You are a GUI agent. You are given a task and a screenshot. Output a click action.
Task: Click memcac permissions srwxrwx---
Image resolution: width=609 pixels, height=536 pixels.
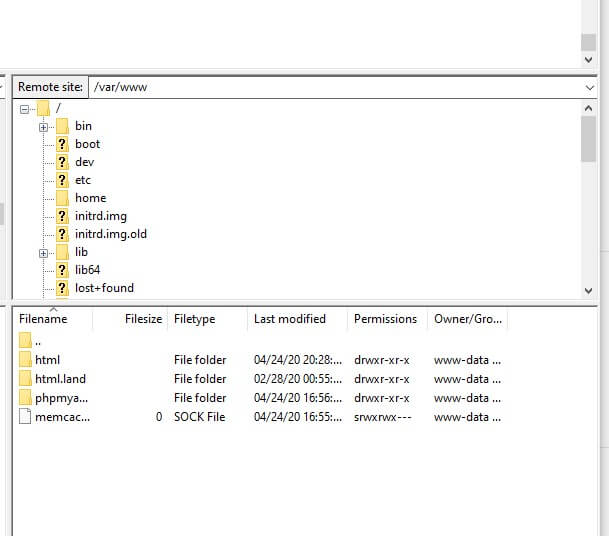coord(383,417)
